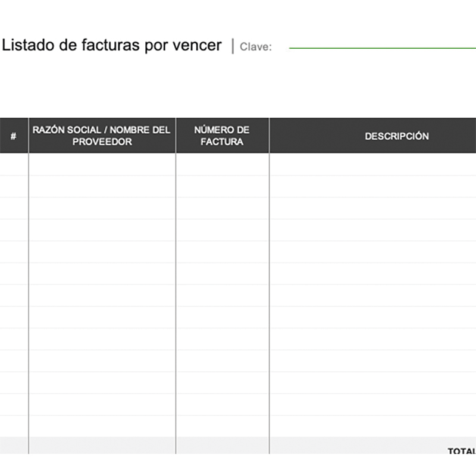Image resolution: width=476 pixels, height=476 pixels.
Task: Click the first empty cell under Descripción
Action: 372,164
